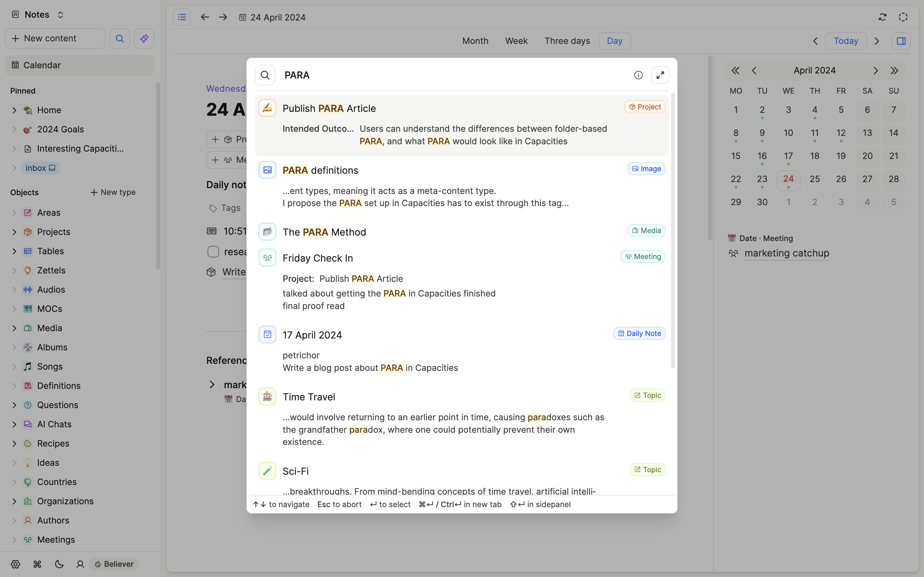This screenshot has height=577, width=924.
Task: Expand the Home pinned item
Action: 14,110
